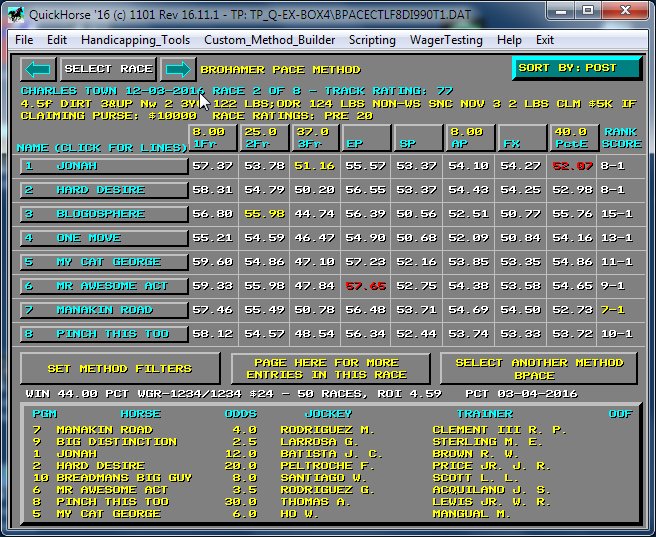Page here for more entries in this race
The width and height of the screenshot is (656, 537).
(329, 369)
